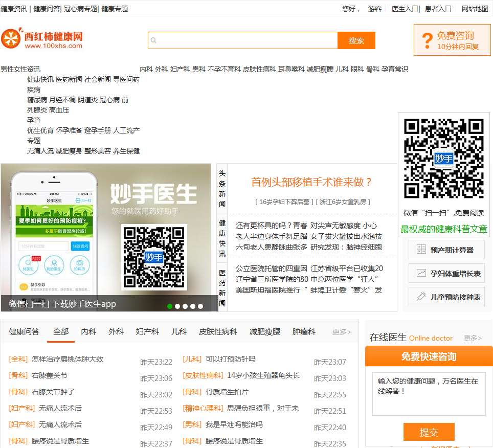The width and height of the screenshot is (493, 448).
Task: Switch to the 全部 tab
Action: [x=61, y=332]
